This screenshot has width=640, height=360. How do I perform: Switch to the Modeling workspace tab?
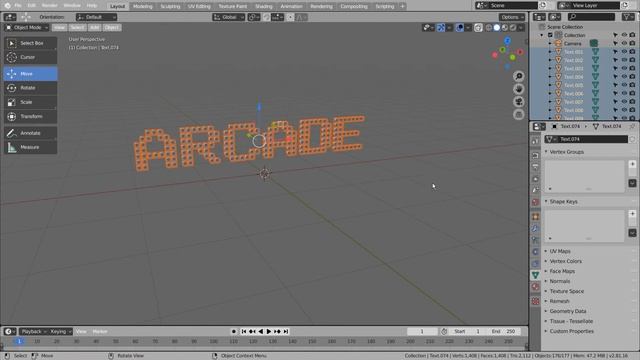(142, 6)
